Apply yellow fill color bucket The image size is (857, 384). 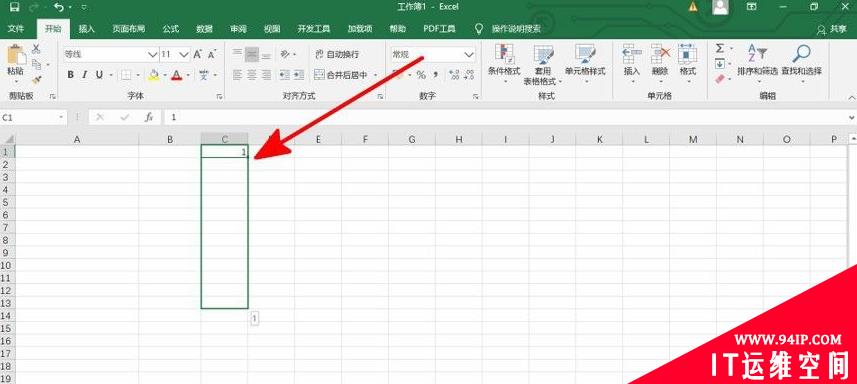pos(154,75)
